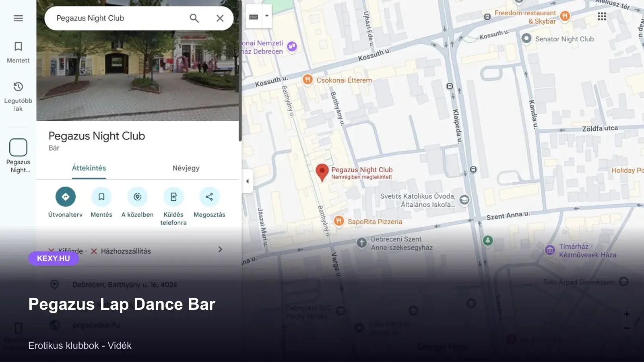Click the Útvonalterv directions button
Viewport: 644px width, 362px height.
point(65,197)
